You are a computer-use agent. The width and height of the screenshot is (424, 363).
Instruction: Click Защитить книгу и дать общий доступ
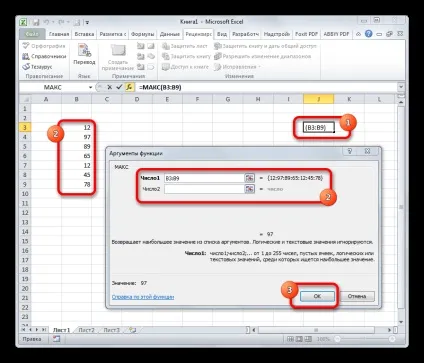point(265,46)
